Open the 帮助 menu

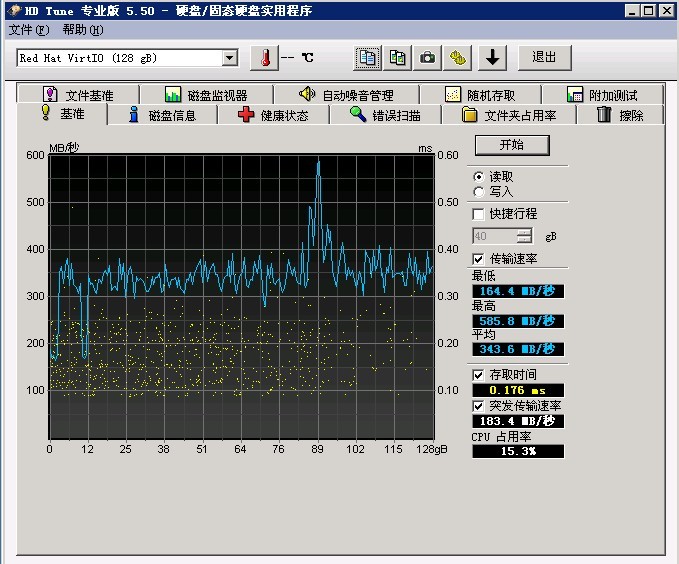point(81,29)
